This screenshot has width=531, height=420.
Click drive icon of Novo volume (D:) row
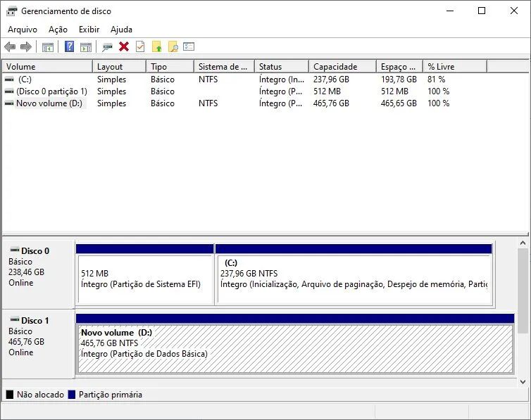[x=9, y=103]
